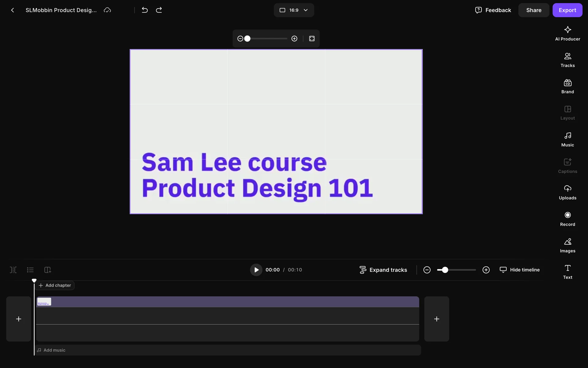The width and height of the screenshot is (588, 368).
Task: Click Add chapter on the timeline
Action: pos(55,285)
